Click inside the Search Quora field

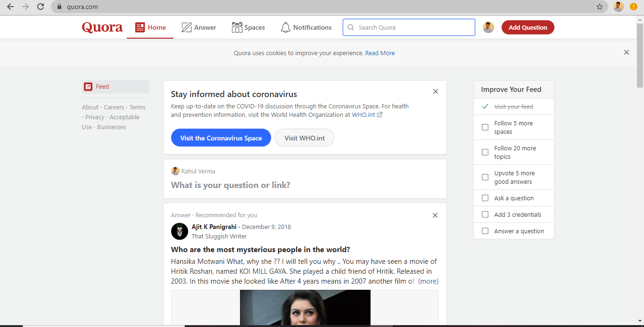(409, 27)
